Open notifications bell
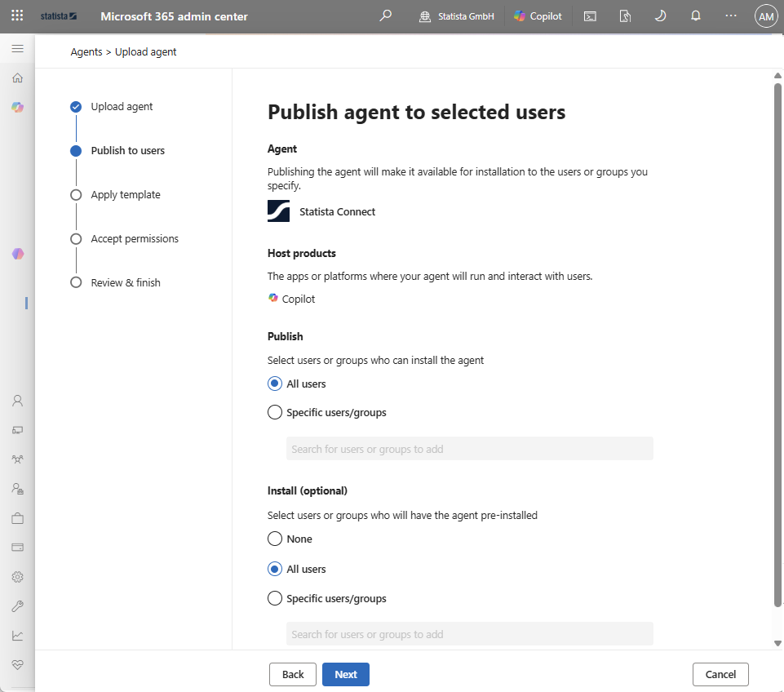784x692 pixels. pos(696,16)
